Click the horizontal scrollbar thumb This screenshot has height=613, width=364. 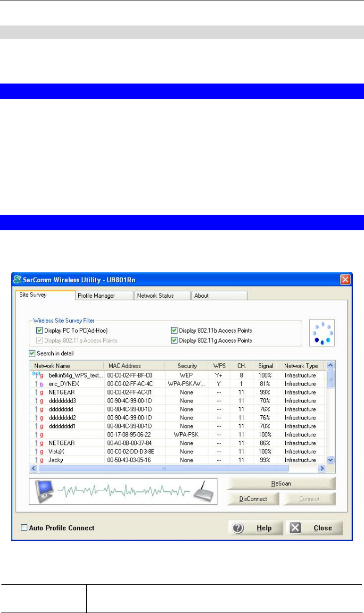(x=163, y=469)
